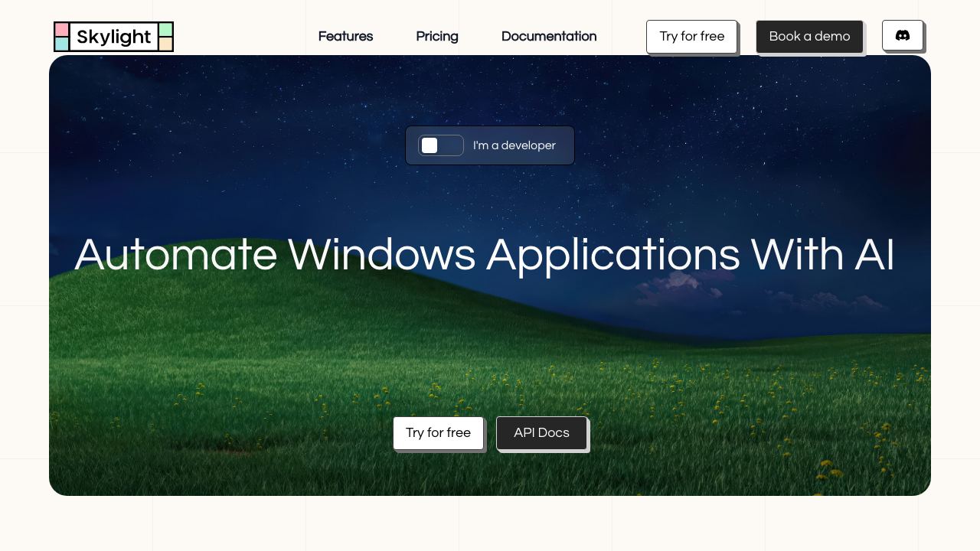Click the cyan square in Skylight logo
The image size is (980, 551).
pyautogui.click(x=61, y=44)
